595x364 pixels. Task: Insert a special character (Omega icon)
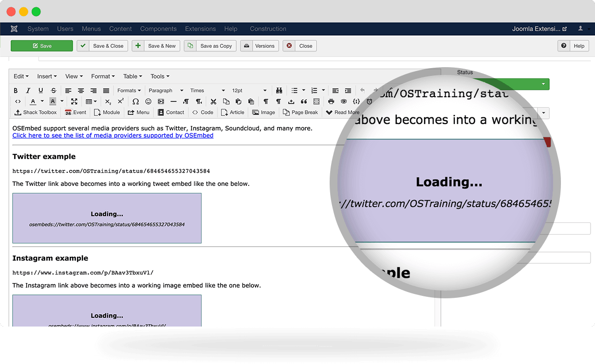click(135, 101)
